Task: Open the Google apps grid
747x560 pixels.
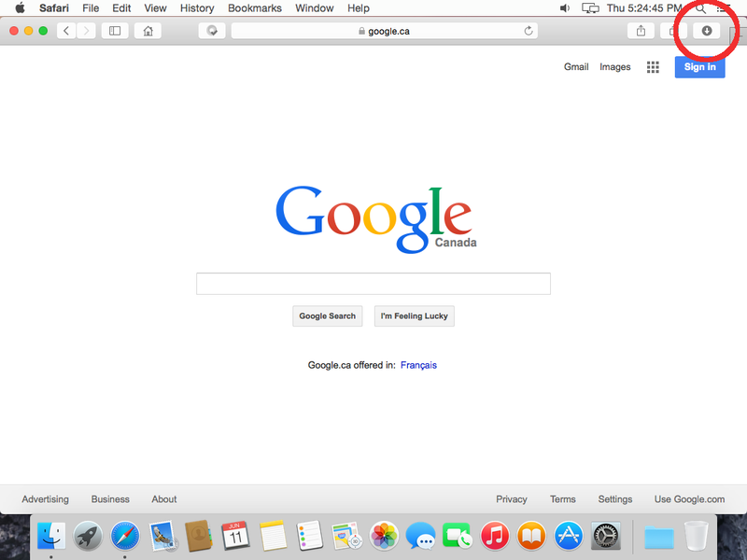Action: (653, 67)
